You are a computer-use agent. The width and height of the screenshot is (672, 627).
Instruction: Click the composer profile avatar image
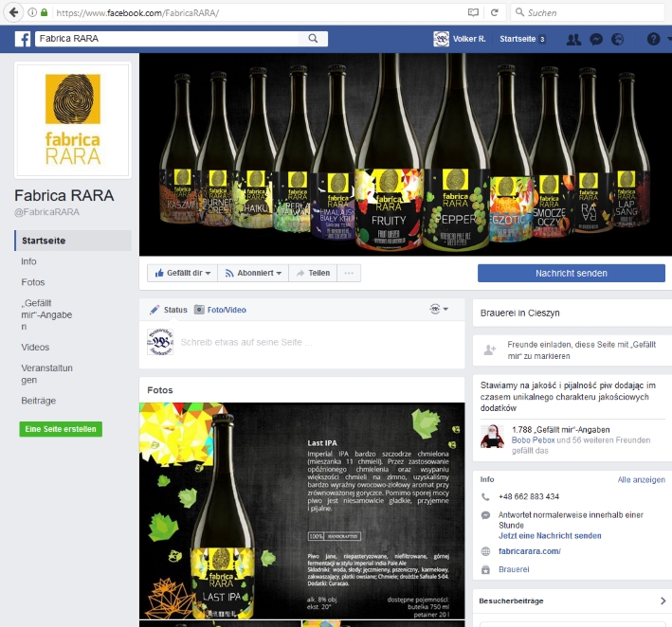[160, 342]
